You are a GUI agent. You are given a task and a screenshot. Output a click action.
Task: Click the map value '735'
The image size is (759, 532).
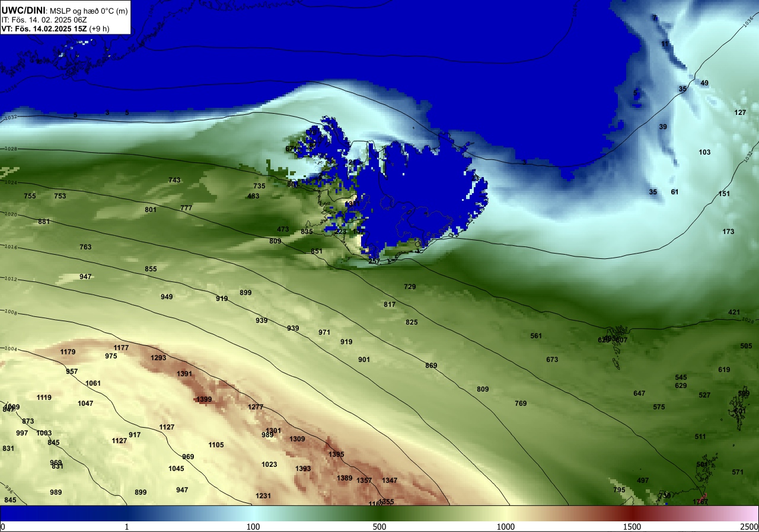259,186
